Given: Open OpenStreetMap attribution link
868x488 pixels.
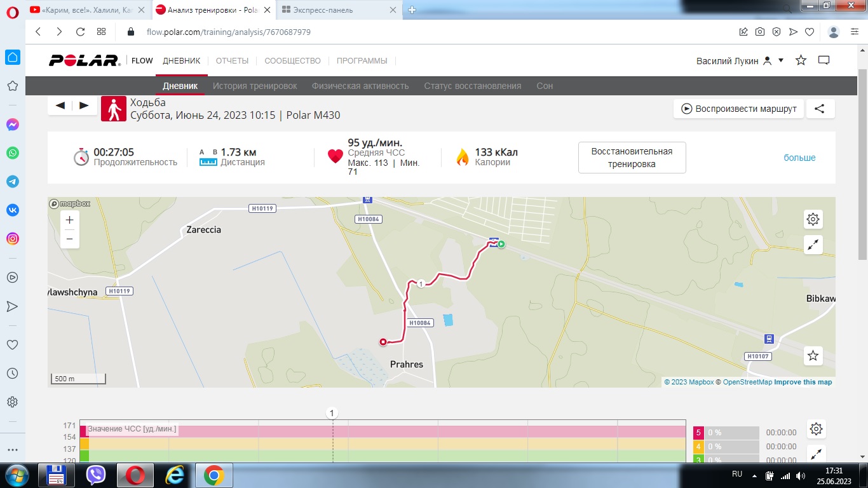Looking at the screenshot, I should tap(747, 382).
